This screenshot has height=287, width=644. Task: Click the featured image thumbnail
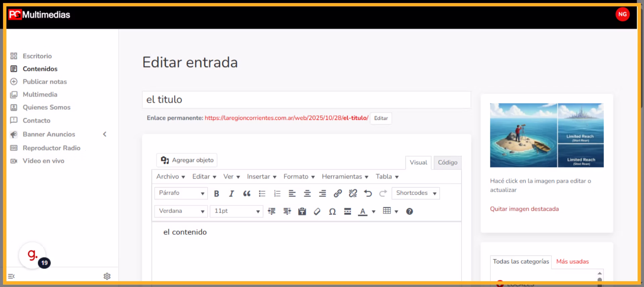547,135
